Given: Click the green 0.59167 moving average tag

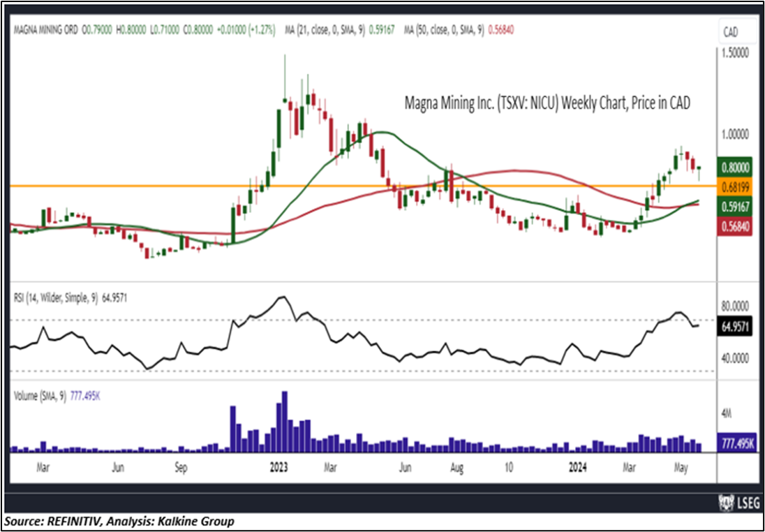Looking at the screenshot, I should click(x=735, y=207).
